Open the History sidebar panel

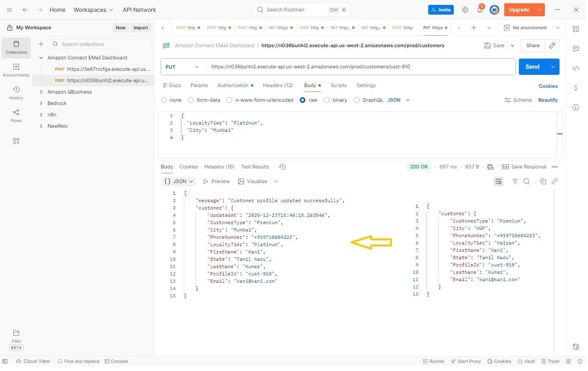click(x=16, y=93)
